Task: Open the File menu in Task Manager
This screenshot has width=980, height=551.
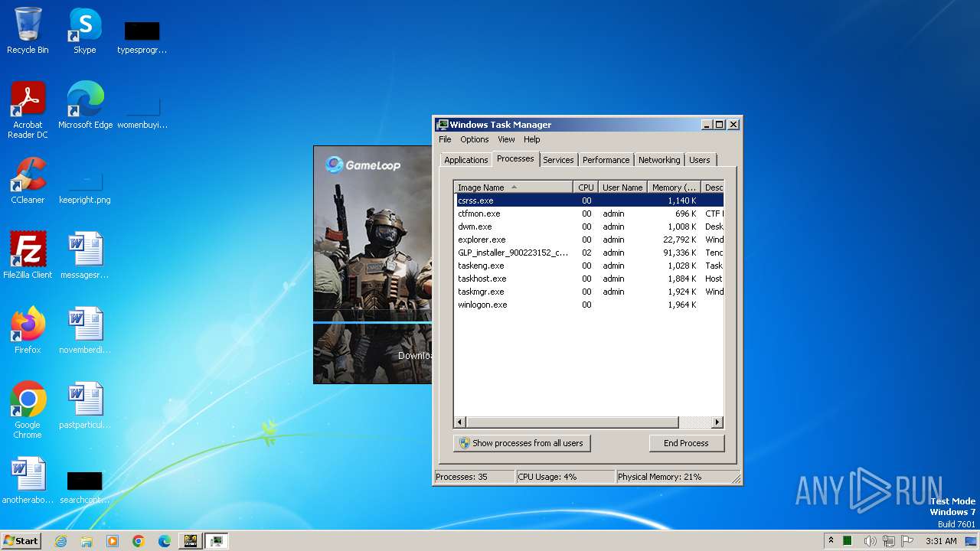Action: point(445,139)
